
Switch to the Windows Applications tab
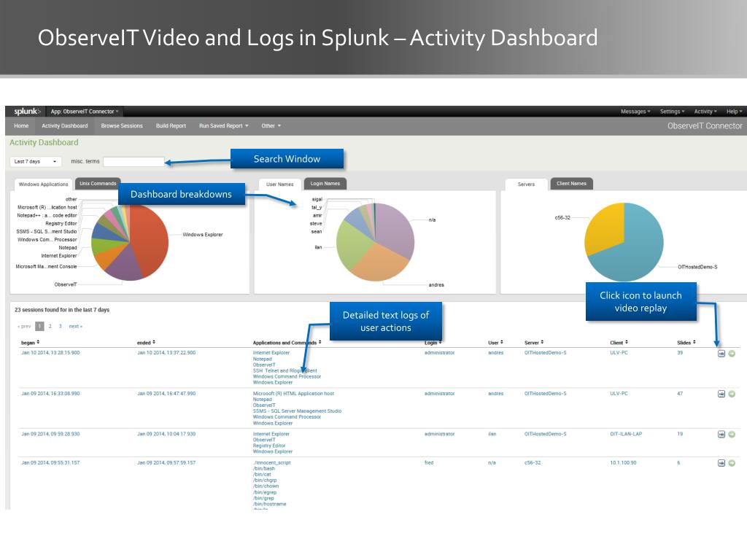tap(43, 184)
